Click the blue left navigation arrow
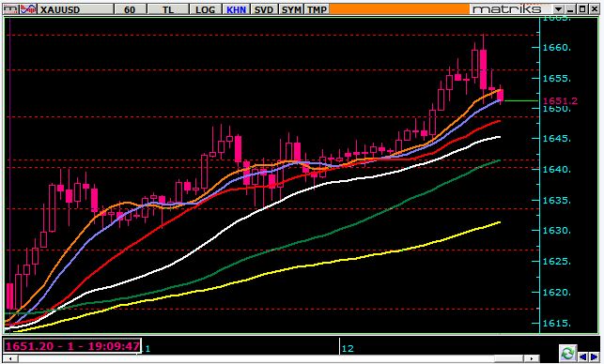The image size is (604, 364). 583,357
